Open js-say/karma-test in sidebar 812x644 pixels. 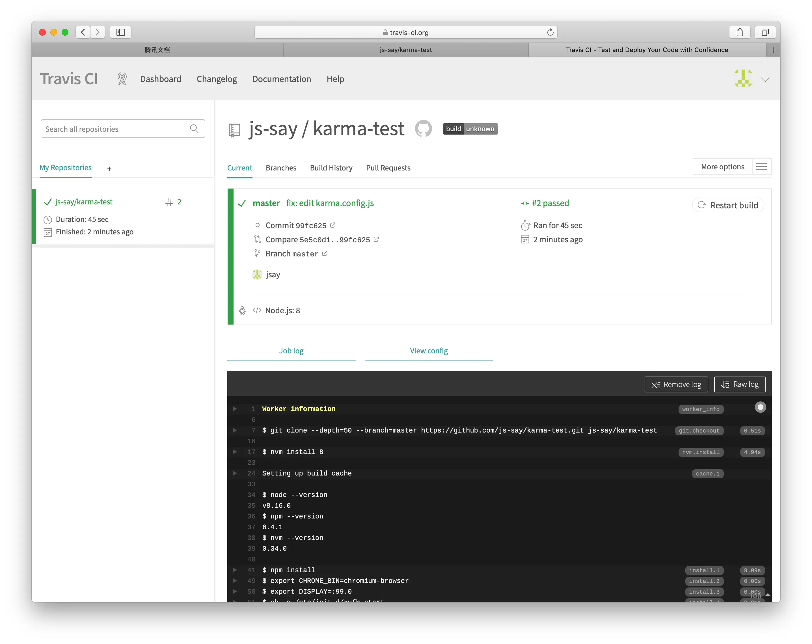(84, 202)
